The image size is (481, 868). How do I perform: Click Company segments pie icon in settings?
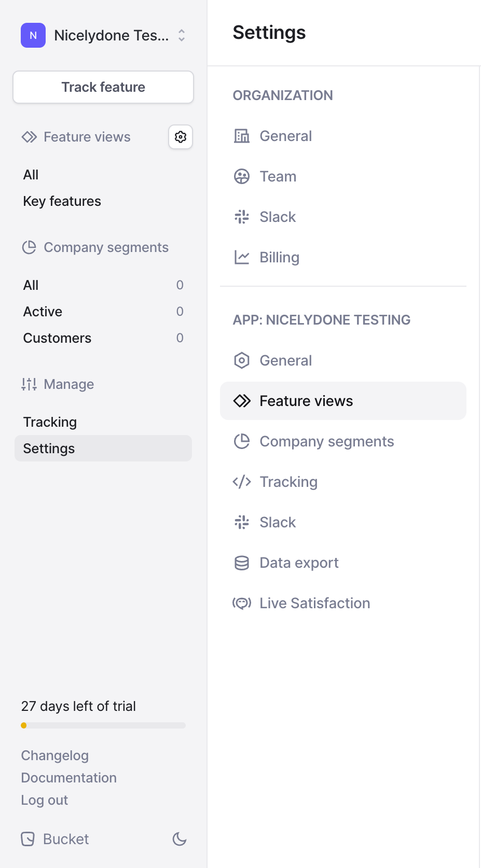click(x=242, y=441)
